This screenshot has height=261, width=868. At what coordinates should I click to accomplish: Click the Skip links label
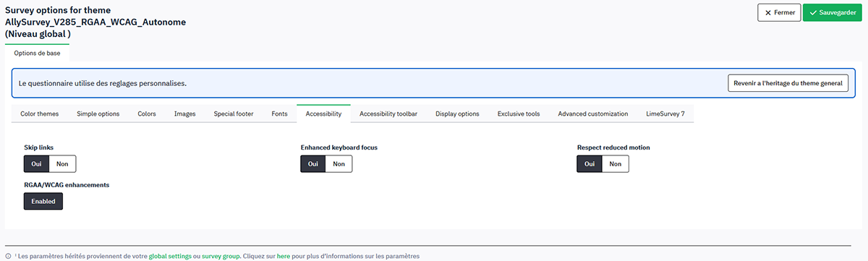click(39, 147)
